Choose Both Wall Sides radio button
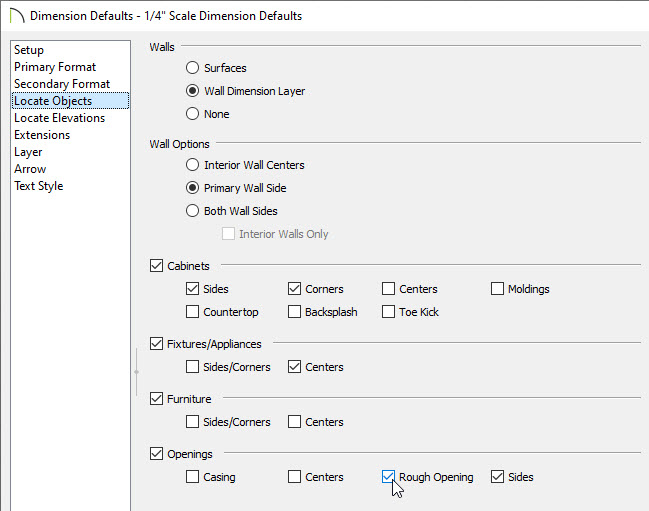Image resolution: width=649 pixels, height=511 pixels. pos(193,211)
